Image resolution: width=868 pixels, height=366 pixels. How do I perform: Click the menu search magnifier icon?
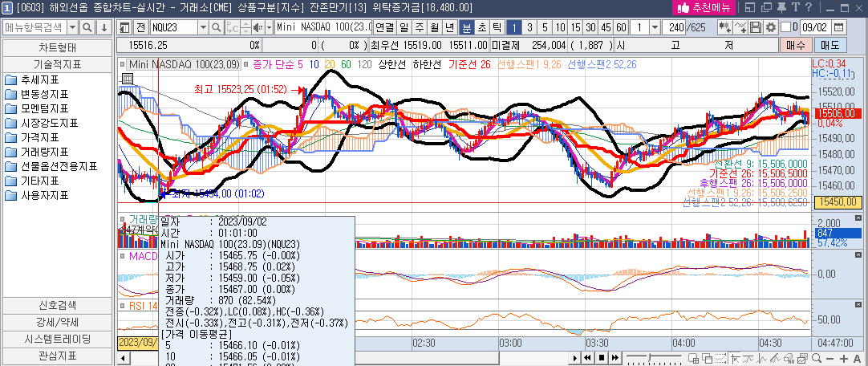point(87,27)
